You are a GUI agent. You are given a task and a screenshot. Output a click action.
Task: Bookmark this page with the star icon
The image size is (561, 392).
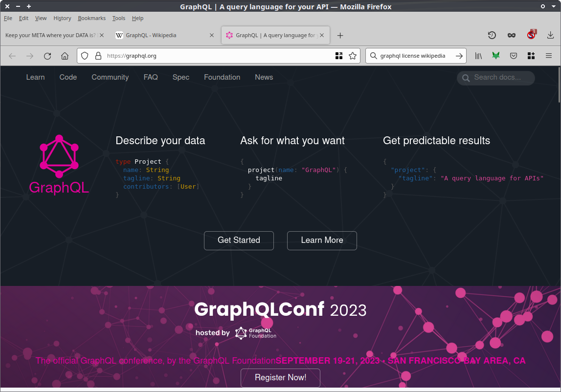click(353, 56)
